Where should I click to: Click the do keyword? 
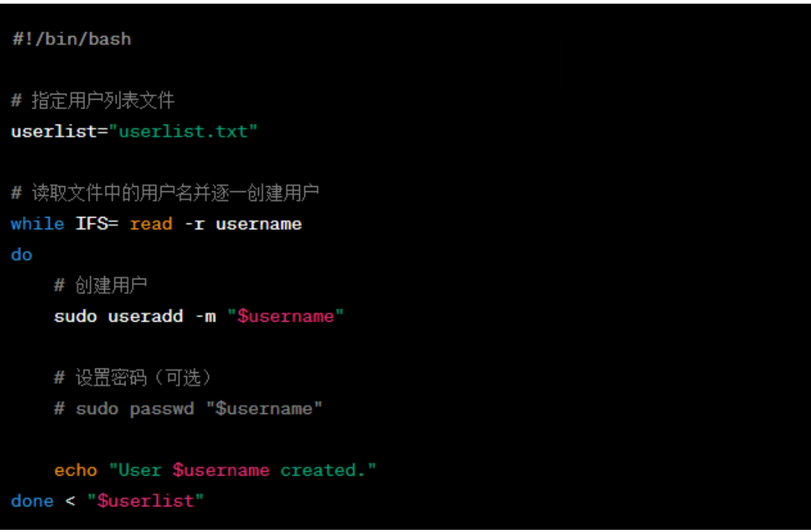(x=21, y=255)
